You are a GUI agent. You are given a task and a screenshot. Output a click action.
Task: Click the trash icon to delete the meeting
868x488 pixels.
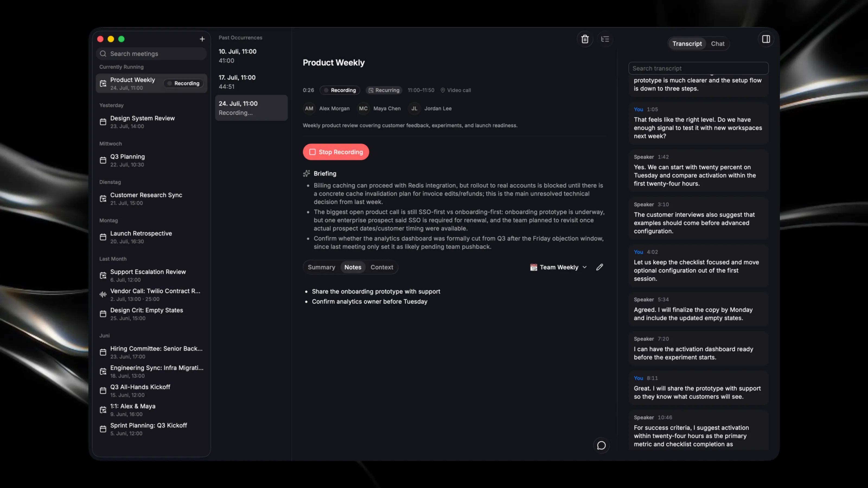(585, 39)
